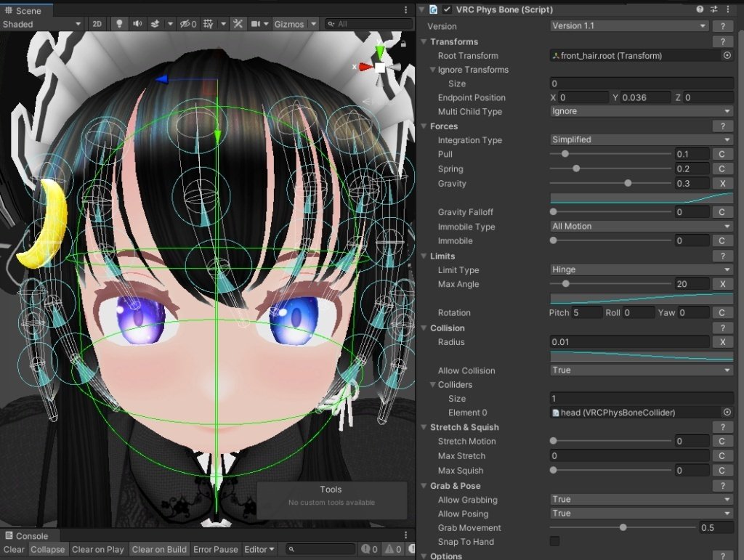Open VRC Phys Bone help icon
744x560 pixels.
pyautogui.click(x=700, y=9)
